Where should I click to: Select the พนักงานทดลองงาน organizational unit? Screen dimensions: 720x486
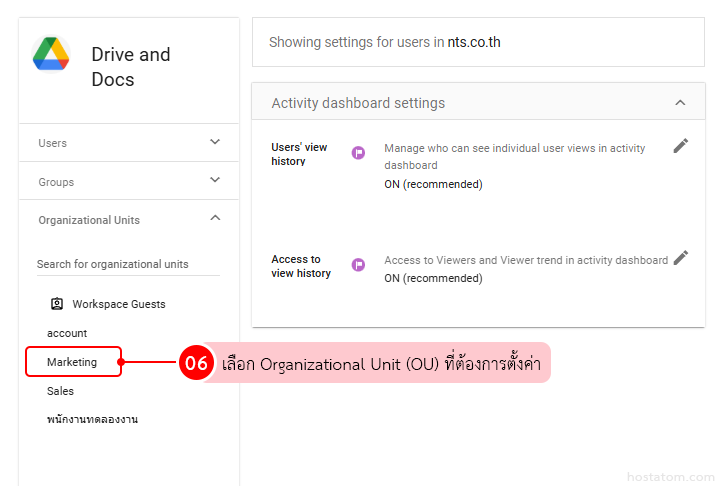pos(92,419)
